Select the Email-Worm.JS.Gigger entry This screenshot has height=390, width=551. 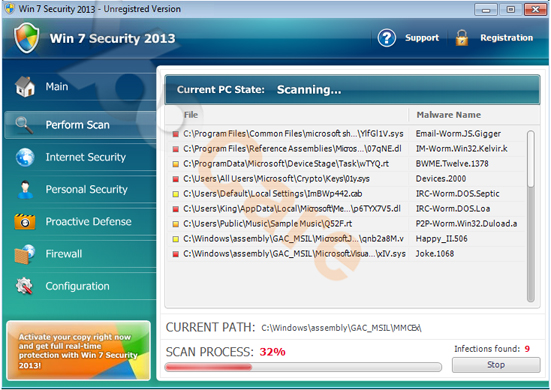pyautogui.click(x=458, y=134)
